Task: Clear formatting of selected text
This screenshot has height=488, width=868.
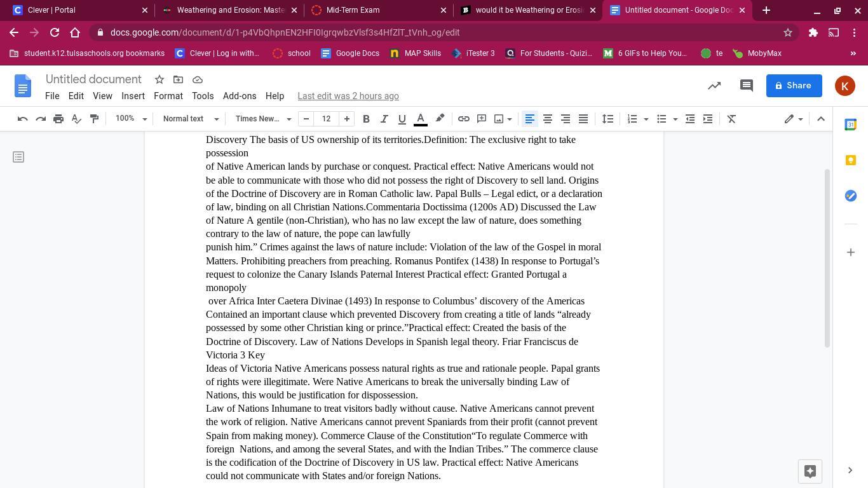Action: (731, 119)
